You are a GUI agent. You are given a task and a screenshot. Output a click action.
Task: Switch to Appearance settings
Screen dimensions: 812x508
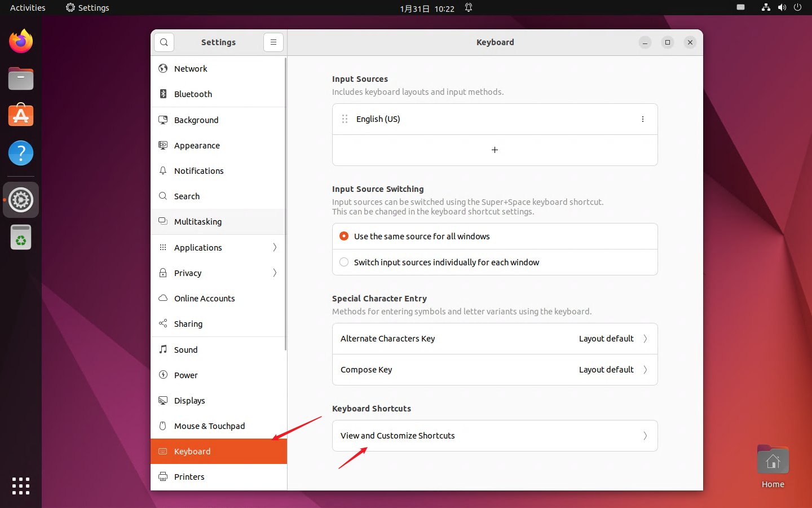[219, 145]
